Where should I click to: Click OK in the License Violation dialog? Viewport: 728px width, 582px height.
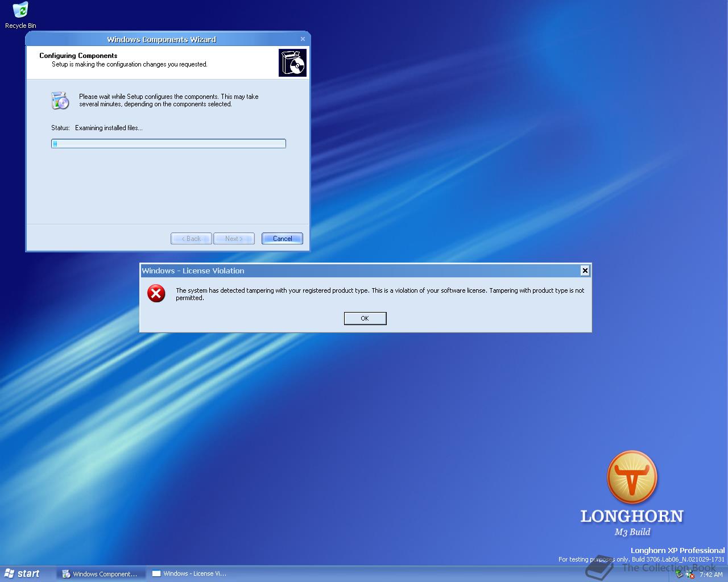365,318
